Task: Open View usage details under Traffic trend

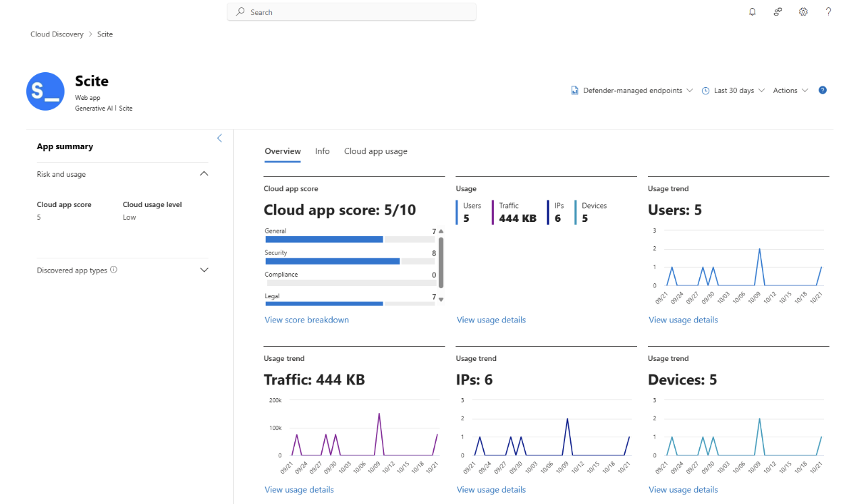Action: (299, 490)
